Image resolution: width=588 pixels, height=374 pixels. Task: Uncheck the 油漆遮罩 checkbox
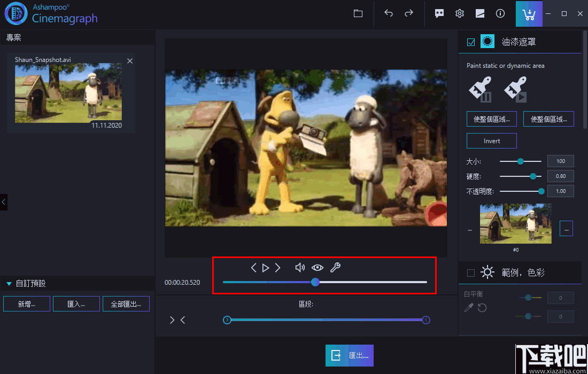click(x=471, y=42)
